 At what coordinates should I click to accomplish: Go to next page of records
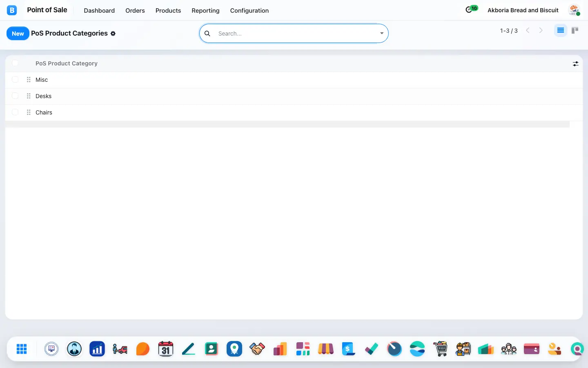point(541,31)
